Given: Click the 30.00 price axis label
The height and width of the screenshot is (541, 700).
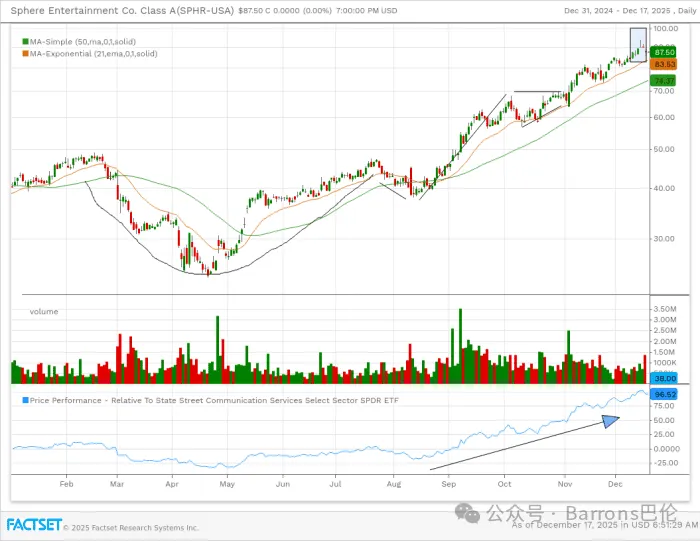Looking at the screenshot, I should tap(664, 239).
